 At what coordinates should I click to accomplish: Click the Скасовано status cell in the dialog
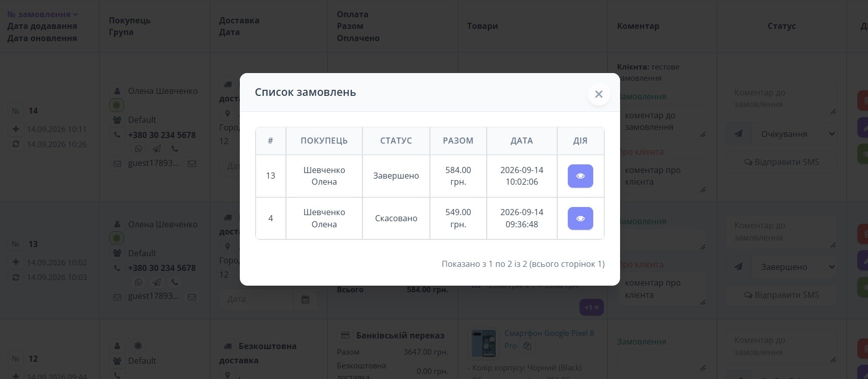(x=396, y=218)
